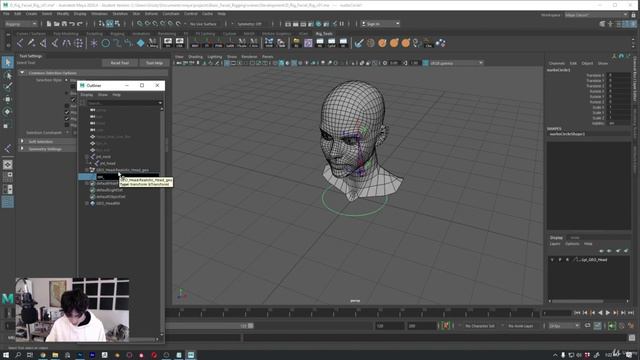Select the Create Joints shelf icon

point(20,43)
